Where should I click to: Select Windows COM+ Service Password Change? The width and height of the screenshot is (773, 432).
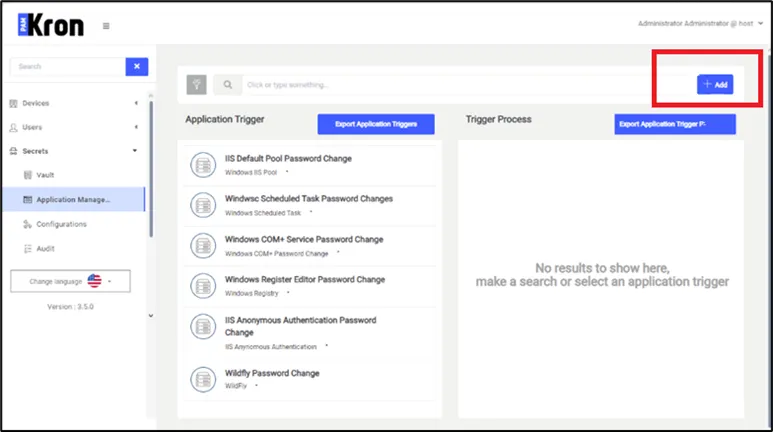click(310, 246)
